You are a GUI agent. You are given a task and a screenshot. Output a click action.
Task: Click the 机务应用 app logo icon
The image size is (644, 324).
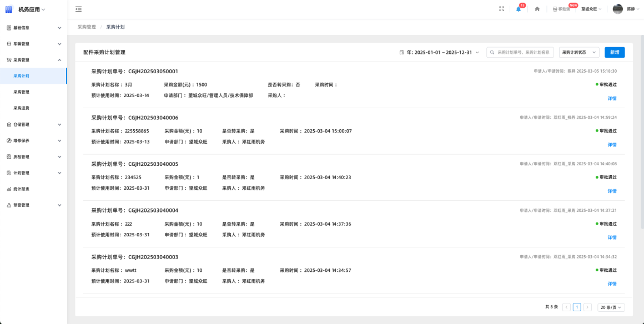[x=9, y=9]
